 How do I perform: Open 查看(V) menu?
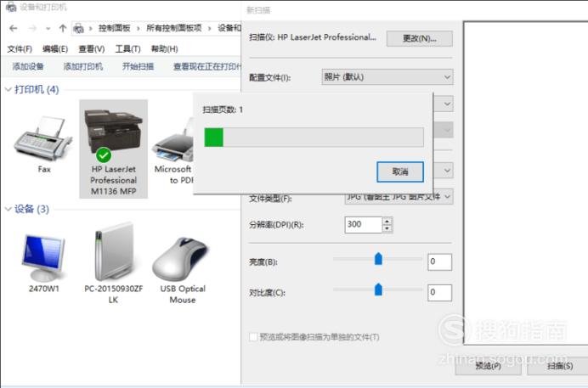(x=92, y=49)
